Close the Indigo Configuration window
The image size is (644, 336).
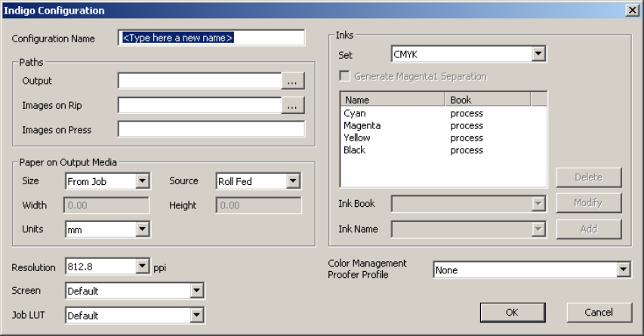coord(632,11)
